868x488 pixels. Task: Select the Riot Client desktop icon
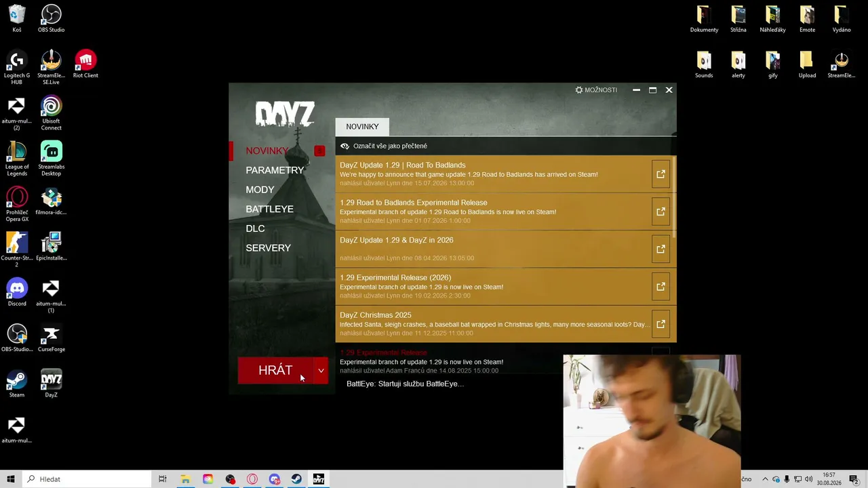(x=85, y=64)
